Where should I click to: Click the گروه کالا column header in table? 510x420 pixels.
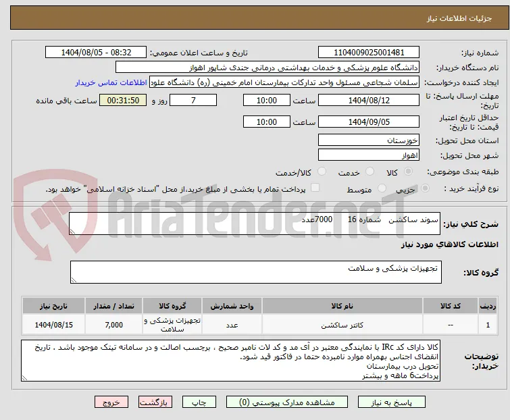172,307
